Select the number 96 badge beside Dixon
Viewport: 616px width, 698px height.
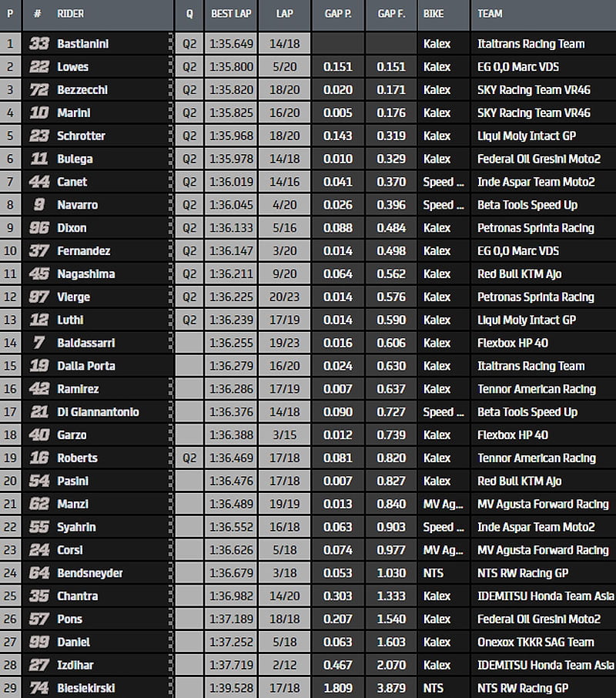(38, 228)
